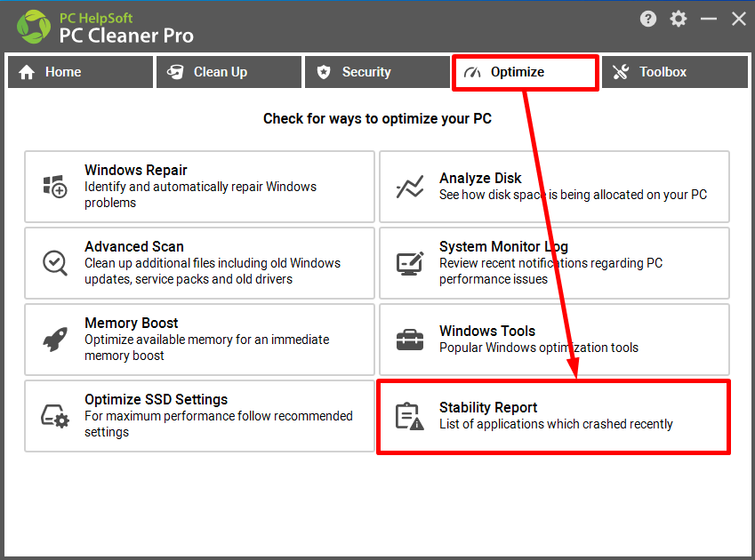This screenshot has width=755, height=560.
Task: Go to the Security tab
Action: click(x=377, y=72)
